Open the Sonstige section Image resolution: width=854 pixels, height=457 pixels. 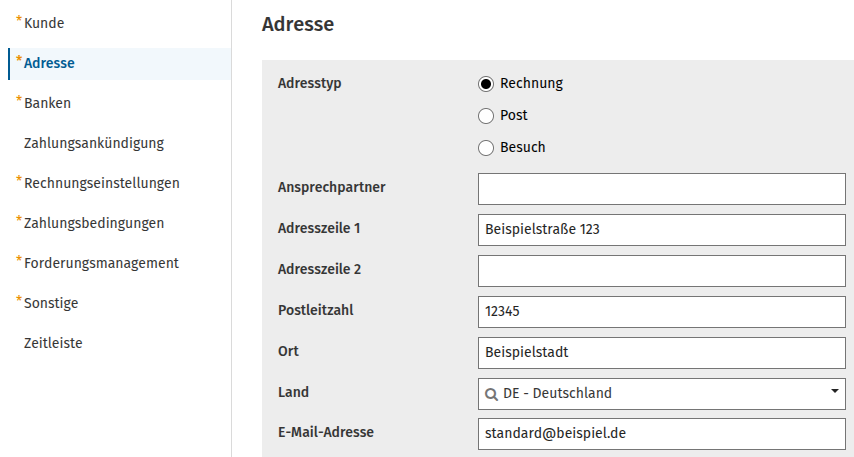click(x=51, y=303)
